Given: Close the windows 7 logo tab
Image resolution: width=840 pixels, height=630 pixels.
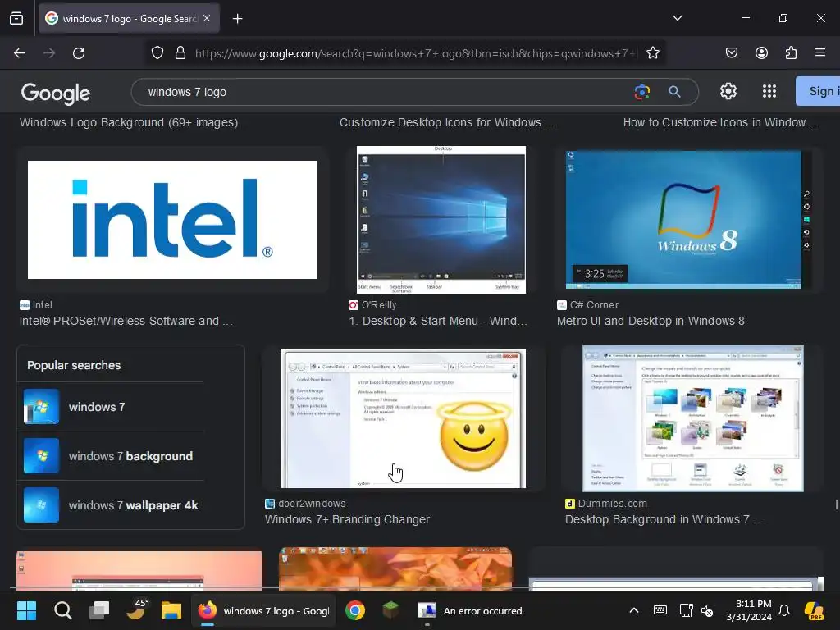Looking at the screenshot, I should pos(207,18).
